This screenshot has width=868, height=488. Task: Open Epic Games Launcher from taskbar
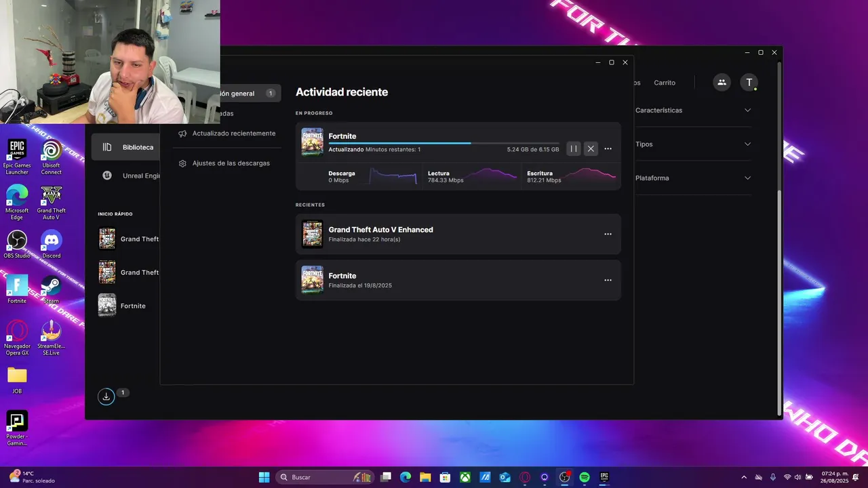click(x=604, y=477)
